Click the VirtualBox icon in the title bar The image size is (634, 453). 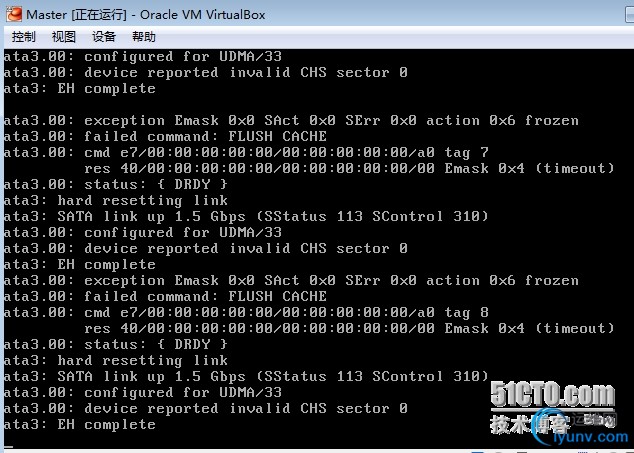click(x=13, y=14)
